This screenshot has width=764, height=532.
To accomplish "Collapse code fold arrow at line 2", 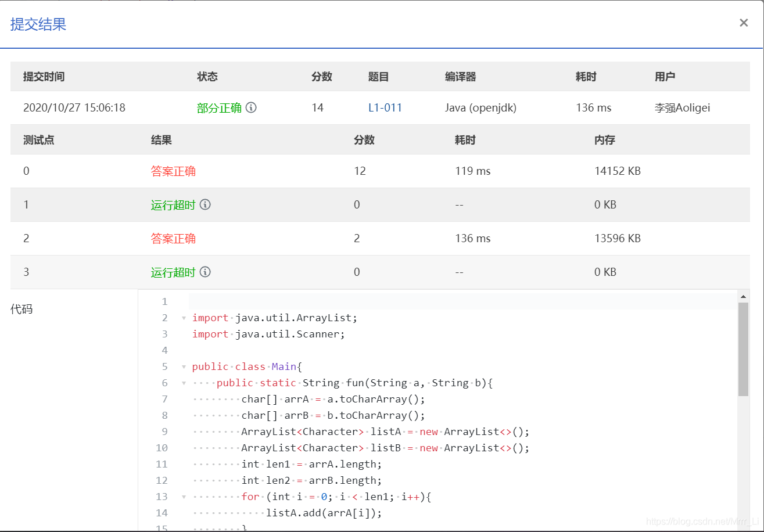I will coord(184,318).
